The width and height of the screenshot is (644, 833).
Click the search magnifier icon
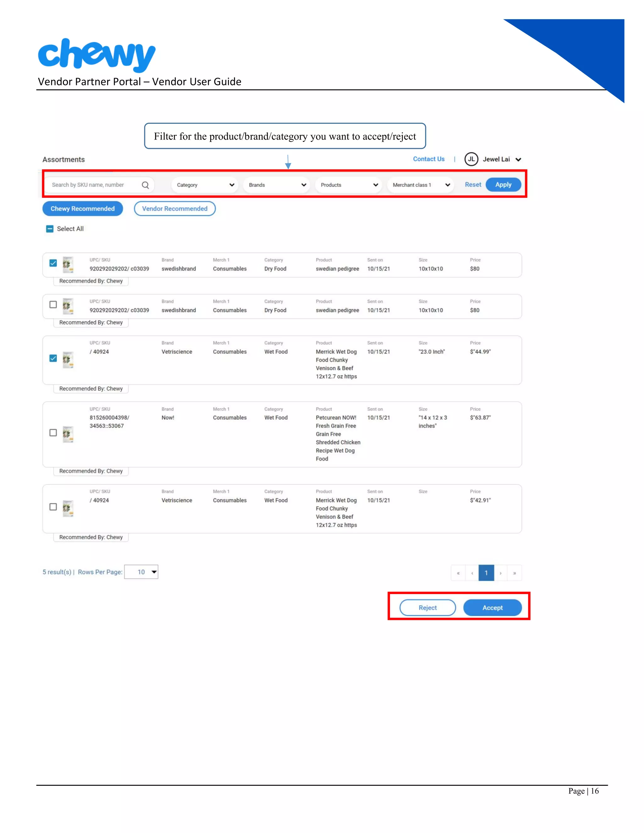[x=145, y=185]
